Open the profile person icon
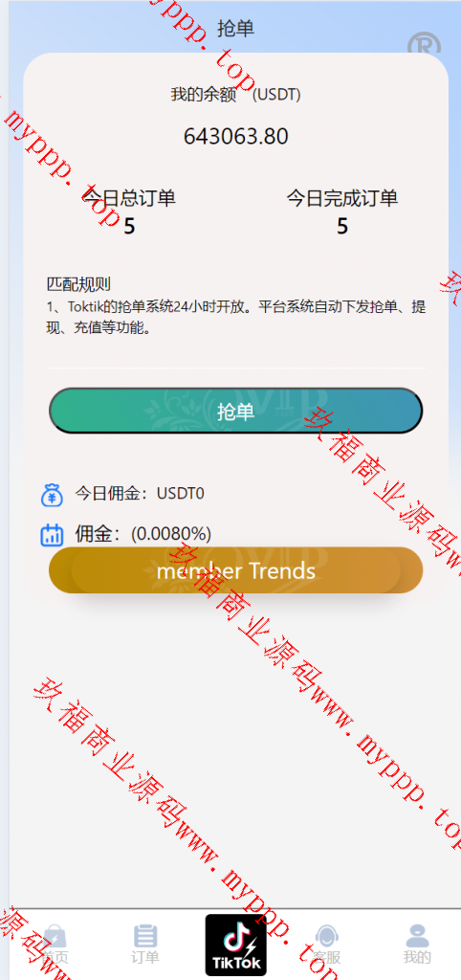Image resolution: width=461 pixels, height=980 pixels. (417, 936)
